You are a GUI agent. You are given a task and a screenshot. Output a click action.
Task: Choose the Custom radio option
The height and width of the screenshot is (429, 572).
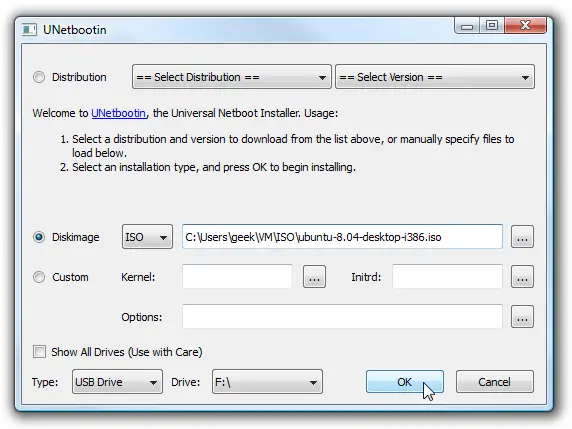[39, 277]
